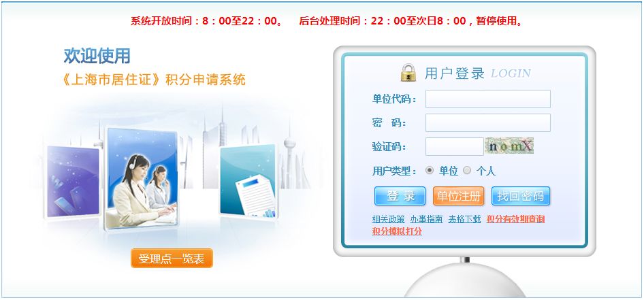Open the 积分模拟打分 red link
Screen dimensions: 644x300
tap(397, 231)
